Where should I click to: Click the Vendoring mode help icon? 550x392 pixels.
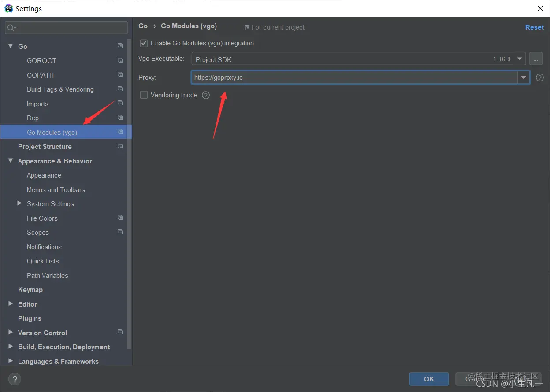(x=206, y=95)
